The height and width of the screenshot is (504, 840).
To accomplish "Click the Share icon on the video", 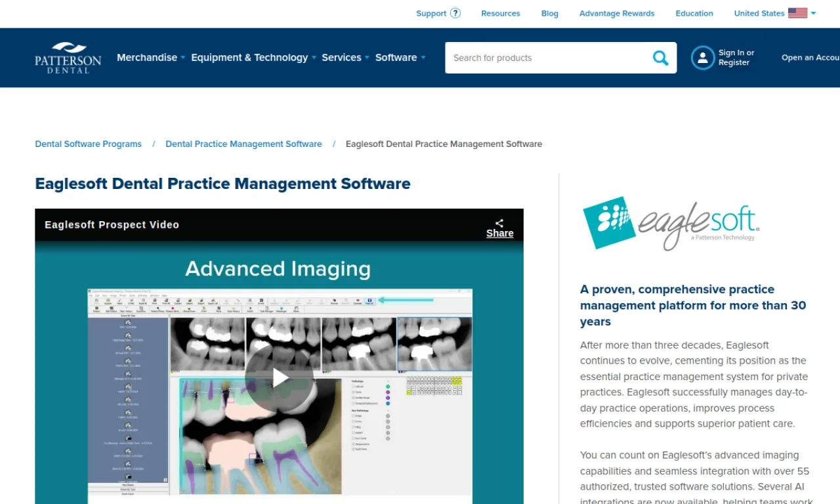I will click(499, 223).
